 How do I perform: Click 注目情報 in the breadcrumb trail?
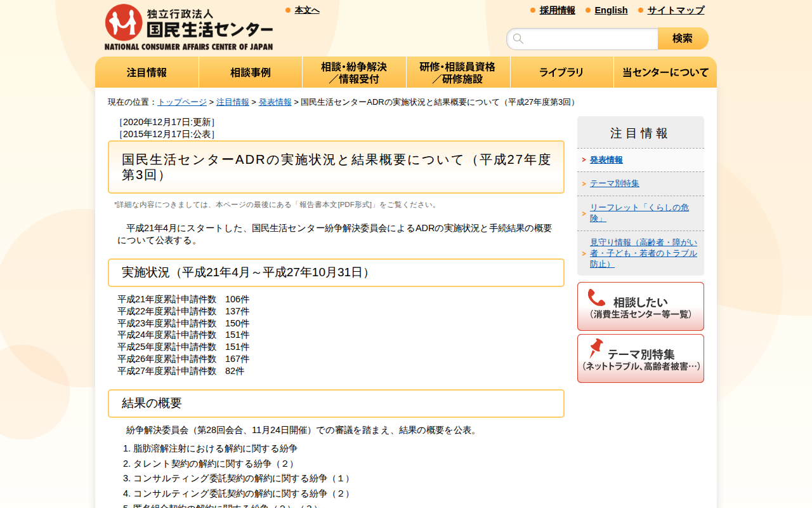coord(233,102)
